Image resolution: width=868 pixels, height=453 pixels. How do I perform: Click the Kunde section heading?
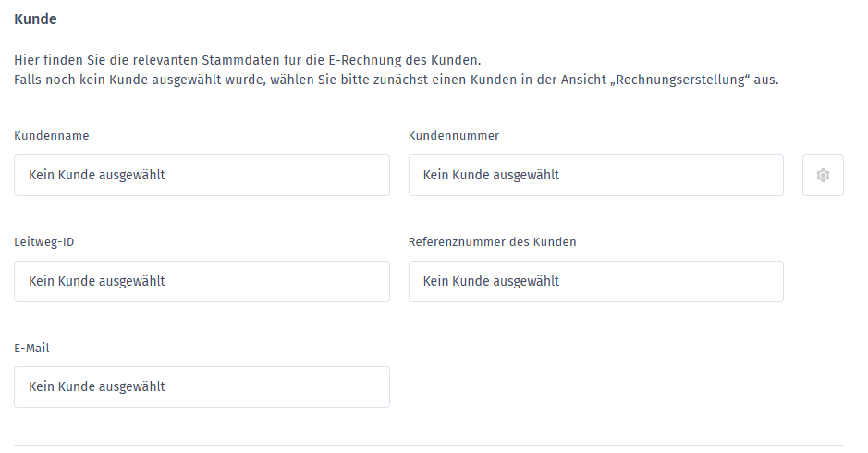[x=35, y=18]
